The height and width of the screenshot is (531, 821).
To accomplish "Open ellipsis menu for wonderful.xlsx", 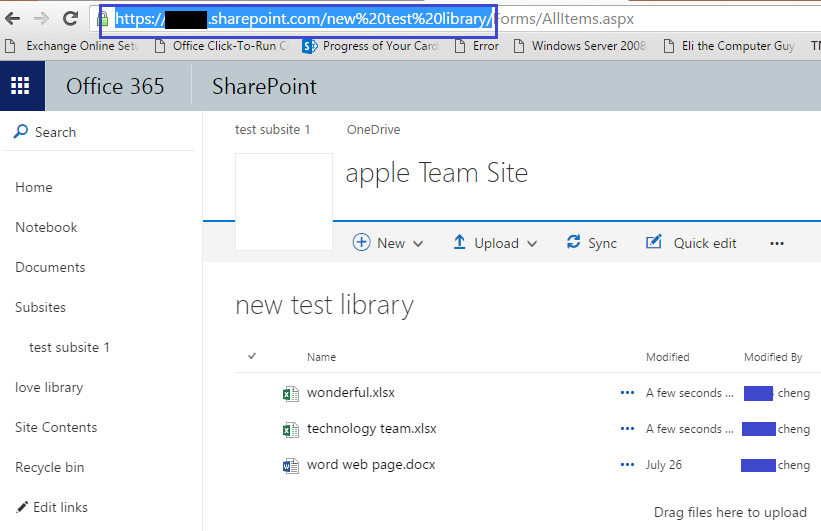I will 627,393.
